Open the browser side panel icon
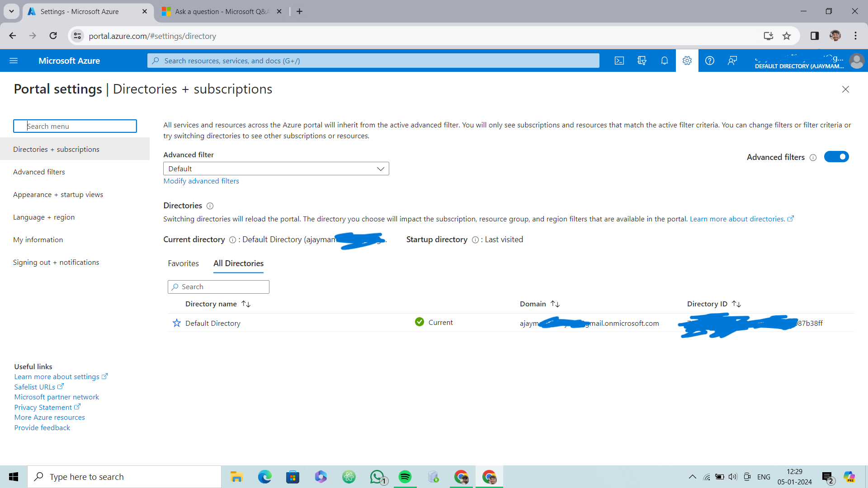The height and width of the screenshot is (488, 868). coord(815,36)
